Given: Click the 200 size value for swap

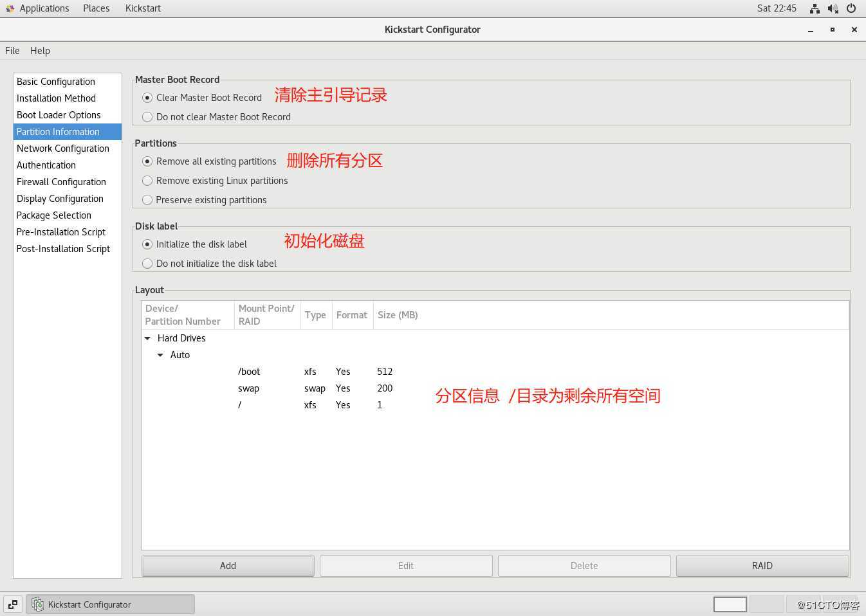Looking at the screenshot, I should (x=385, y=388).
